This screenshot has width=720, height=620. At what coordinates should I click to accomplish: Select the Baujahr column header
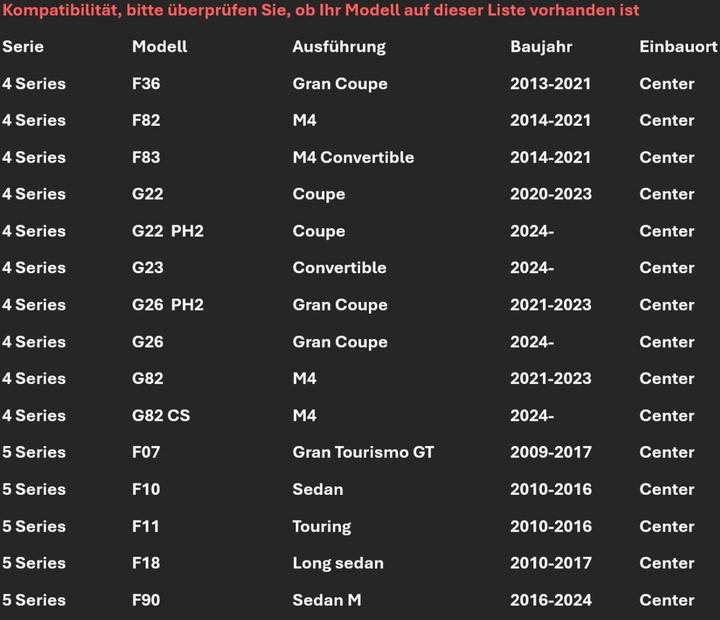[x=542, y=47]
